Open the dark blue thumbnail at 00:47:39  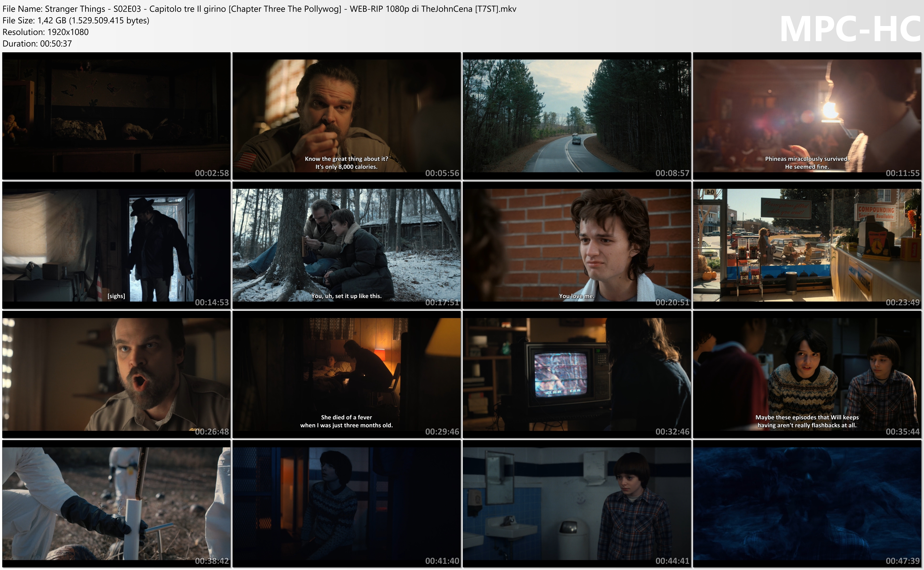coord(807,503)
